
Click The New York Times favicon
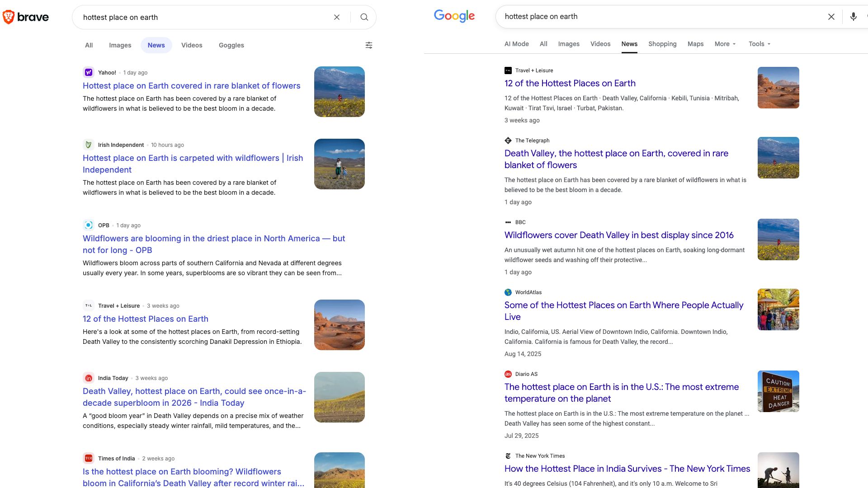point(508,456)
